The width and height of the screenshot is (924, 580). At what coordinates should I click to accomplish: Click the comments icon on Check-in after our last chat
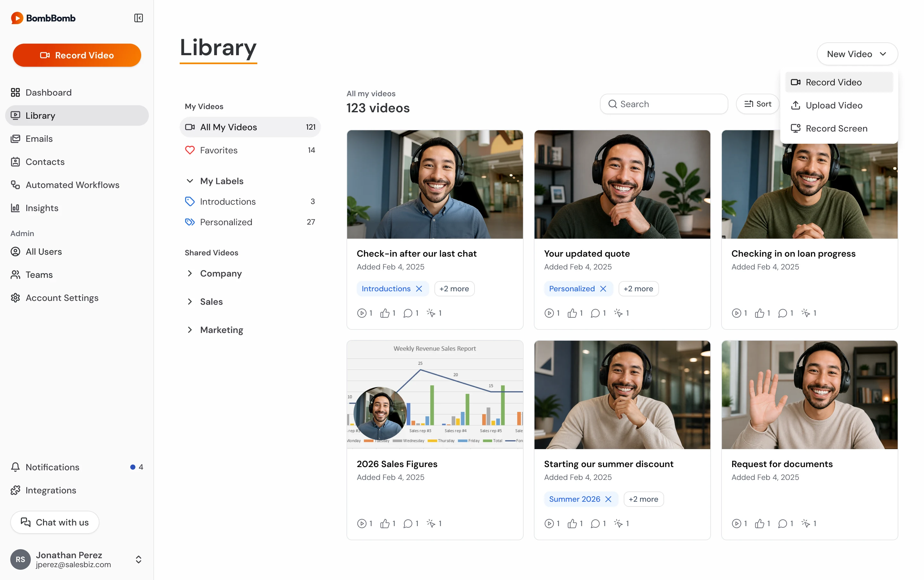408,313
